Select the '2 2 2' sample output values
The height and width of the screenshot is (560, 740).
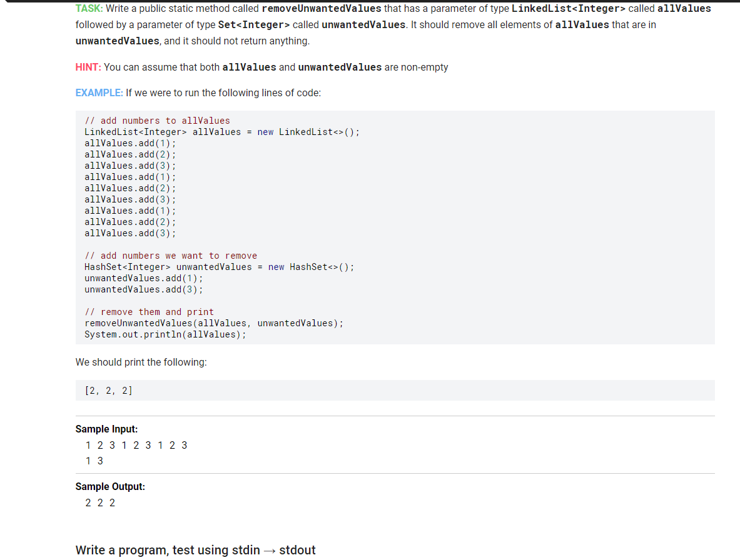(100, 502)
